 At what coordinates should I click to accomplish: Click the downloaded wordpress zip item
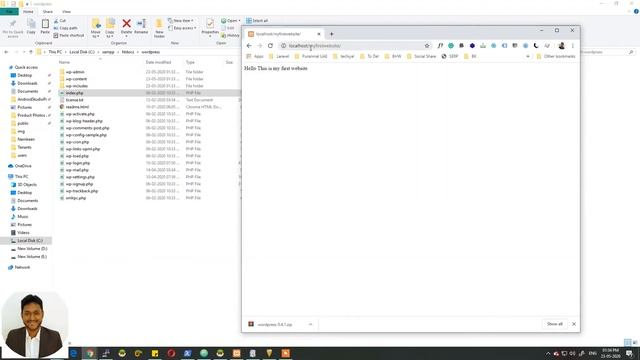[x=275, y=324]
